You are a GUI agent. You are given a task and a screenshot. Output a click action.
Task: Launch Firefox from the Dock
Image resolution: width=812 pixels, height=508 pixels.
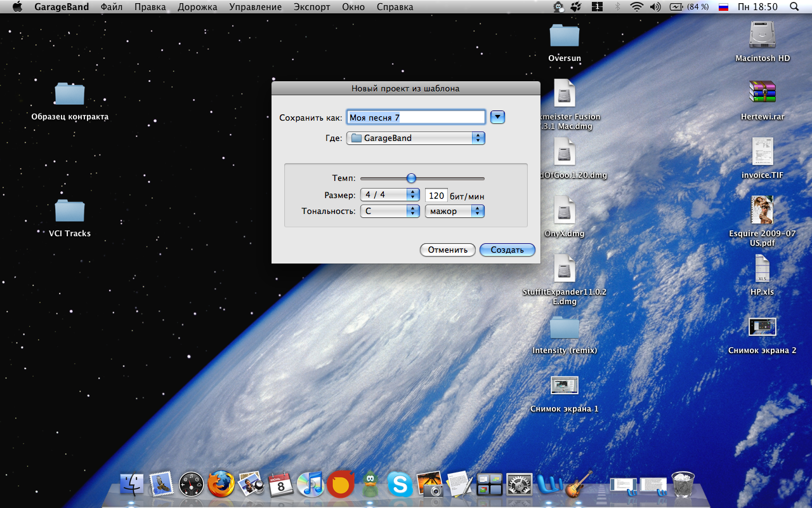point(221,485)
